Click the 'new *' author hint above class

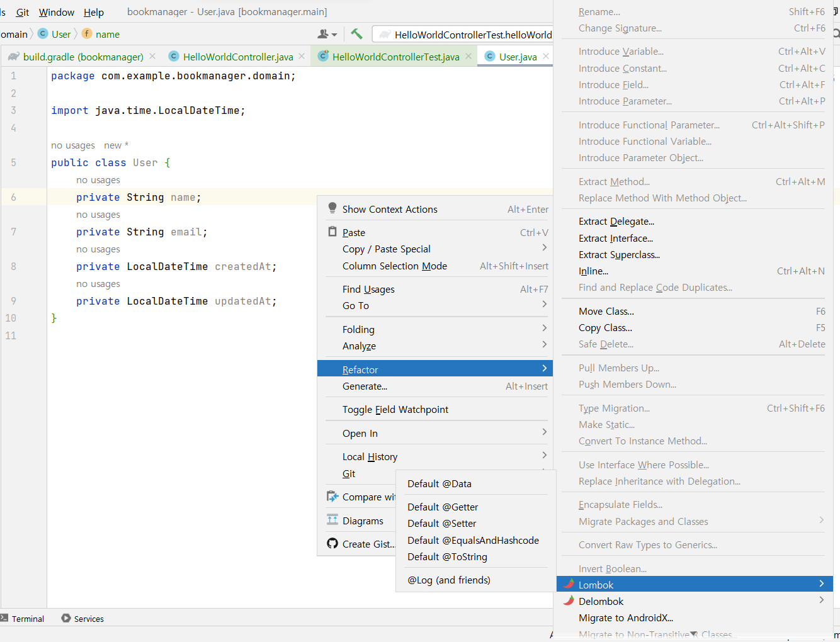tap(116, 145)
